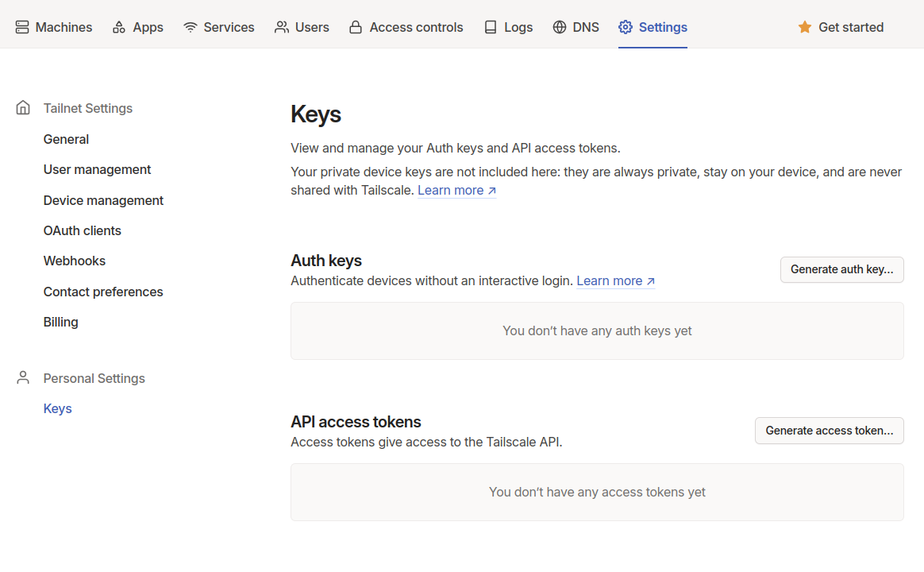Click 'Access tokens give access to the Tailscale API.'

[x=426, y=443]
